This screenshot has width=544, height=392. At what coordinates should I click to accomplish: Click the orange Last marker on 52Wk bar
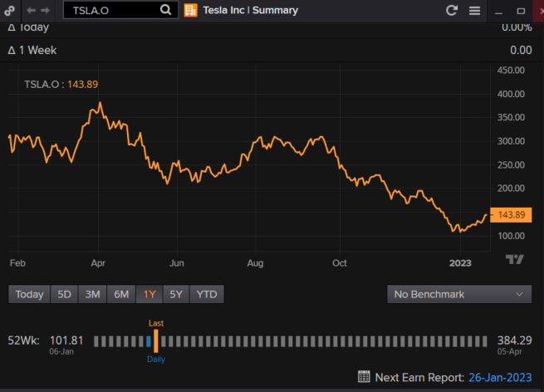coord(156,341)
